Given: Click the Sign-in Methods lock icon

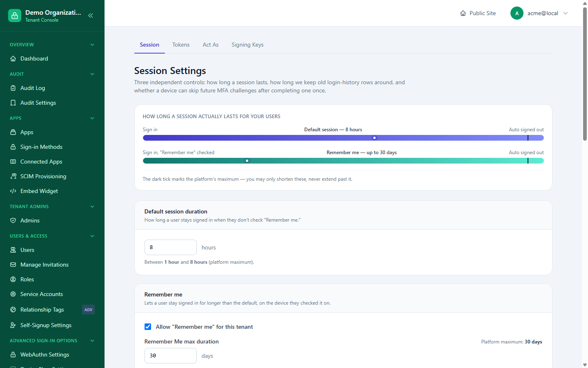Looking at the screenshot, I should coord(13,147).
